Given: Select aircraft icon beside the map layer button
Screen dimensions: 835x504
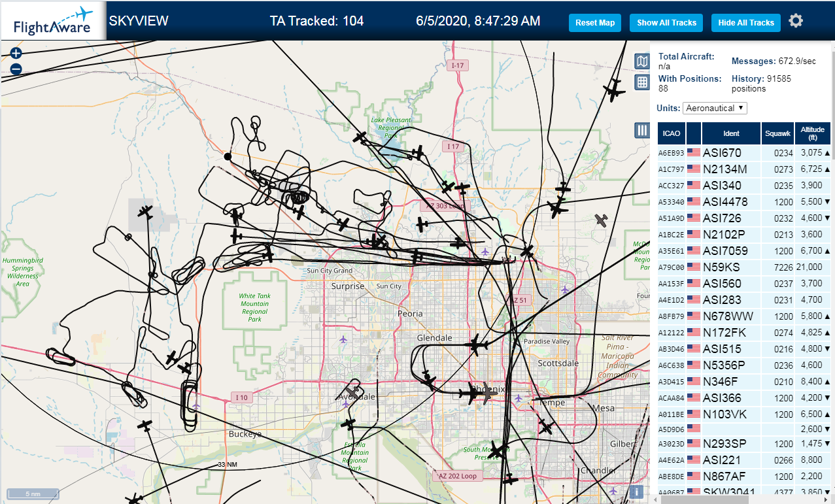Looking at the screenshot, I should pos(613,90).
